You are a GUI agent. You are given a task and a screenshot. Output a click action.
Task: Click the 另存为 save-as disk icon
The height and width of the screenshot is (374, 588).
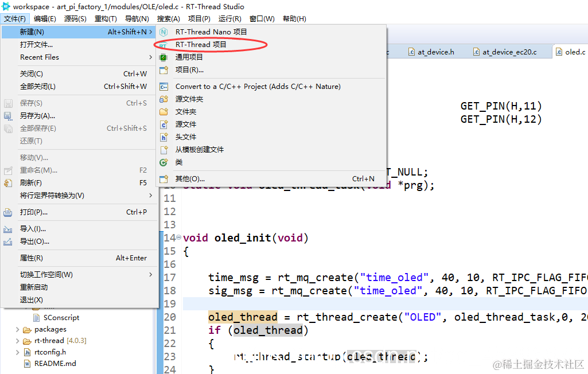pyautogui.click(x=8, y=116)
